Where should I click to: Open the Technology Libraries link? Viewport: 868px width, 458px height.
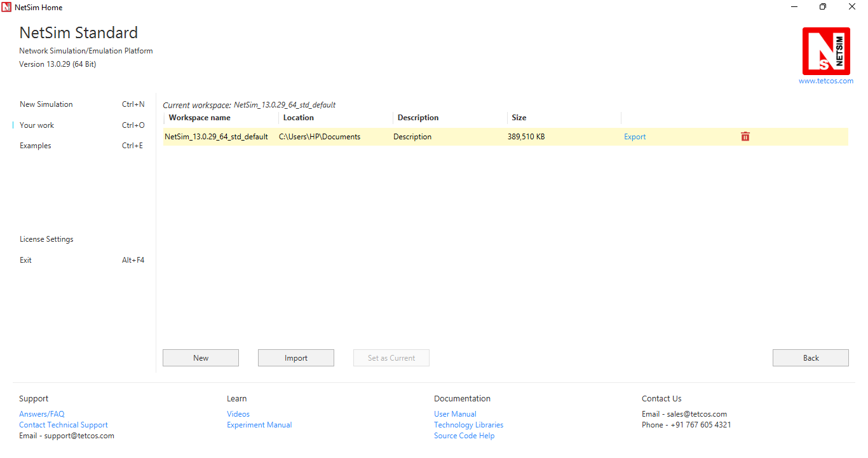pos(468,425)
